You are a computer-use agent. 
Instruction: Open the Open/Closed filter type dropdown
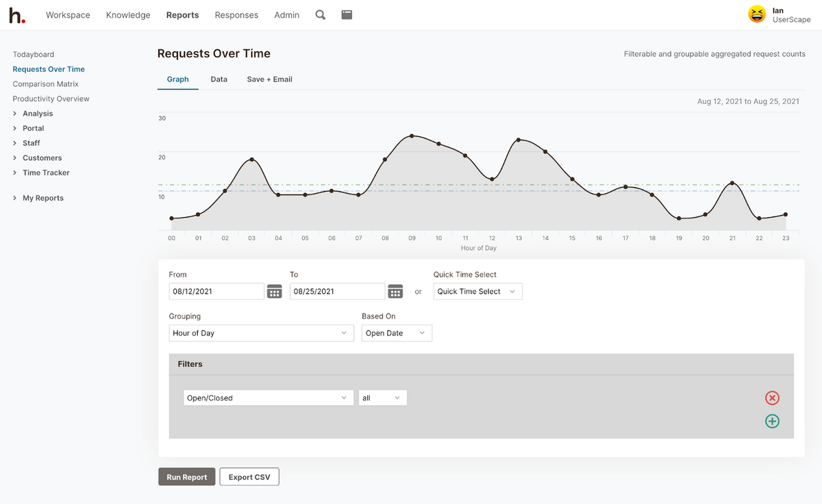(269, 398)
